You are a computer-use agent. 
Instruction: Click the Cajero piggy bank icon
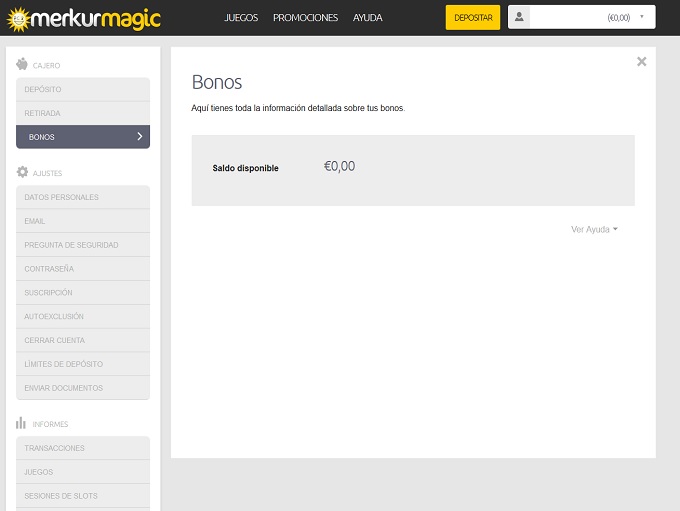tap(22, 65)
